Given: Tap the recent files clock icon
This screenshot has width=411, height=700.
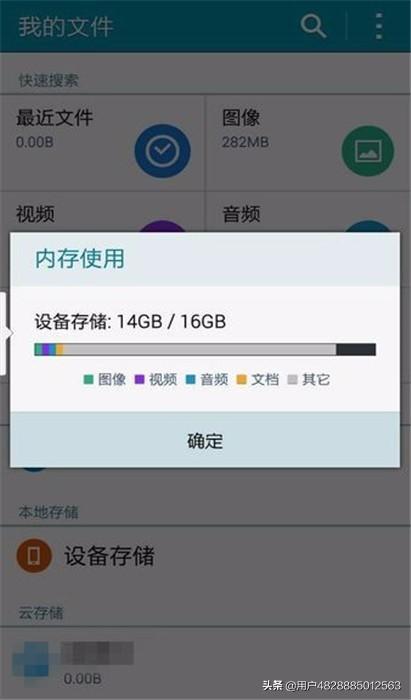Looking at the screenshot, I should tap(162, 151).
